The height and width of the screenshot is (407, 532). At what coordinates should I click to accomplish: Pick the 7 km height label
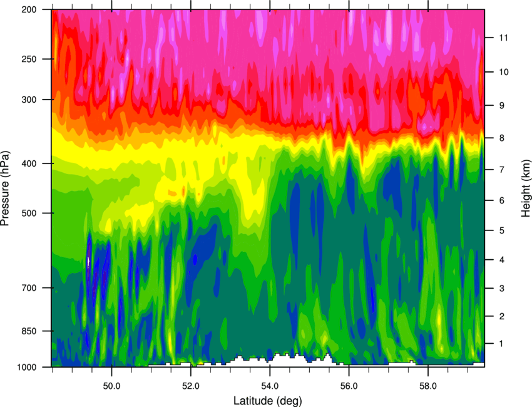pyautogui.click(x=502, y=170)
